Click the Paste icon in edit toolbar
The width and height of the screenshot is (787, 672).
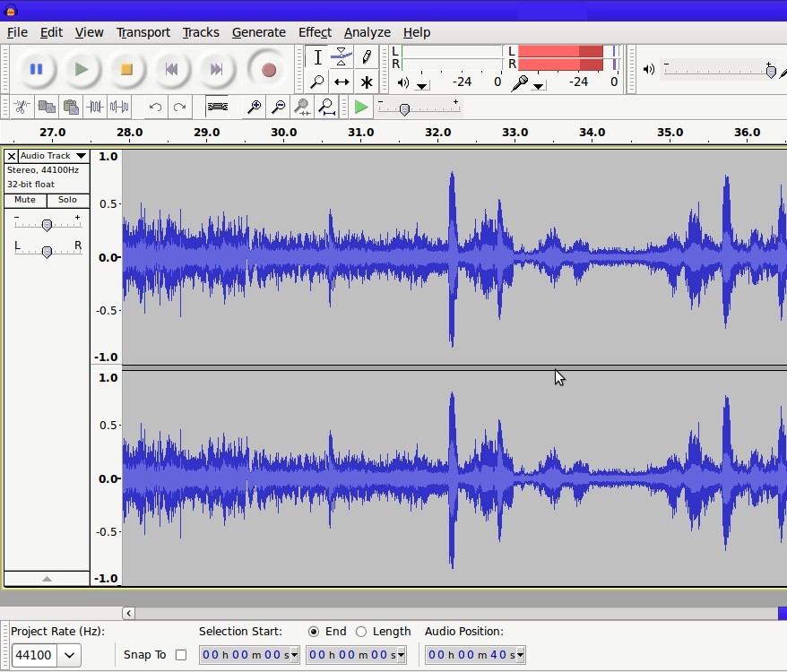pyautogui.click(x=71, y=107)
